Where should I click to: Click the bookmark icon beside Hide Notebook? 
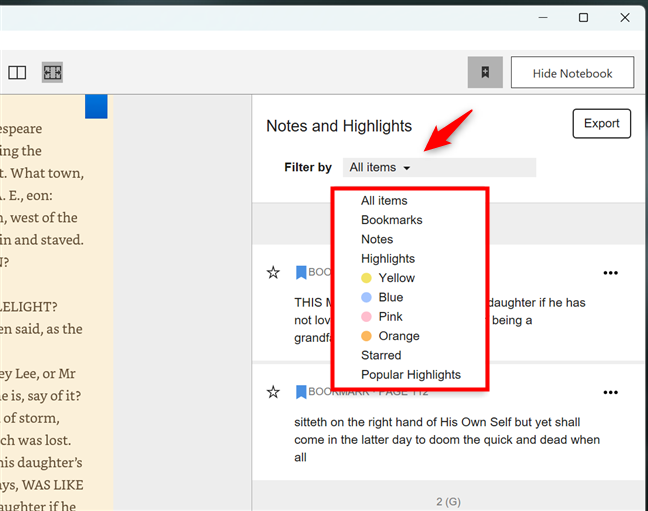[484, 73]
